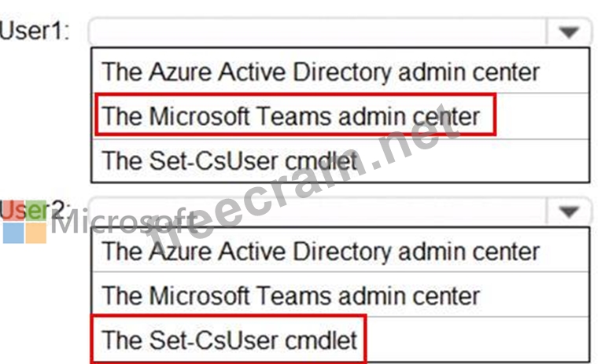Choose Microsoft Teams admin center for User1
605x364 pixels.
291,117
